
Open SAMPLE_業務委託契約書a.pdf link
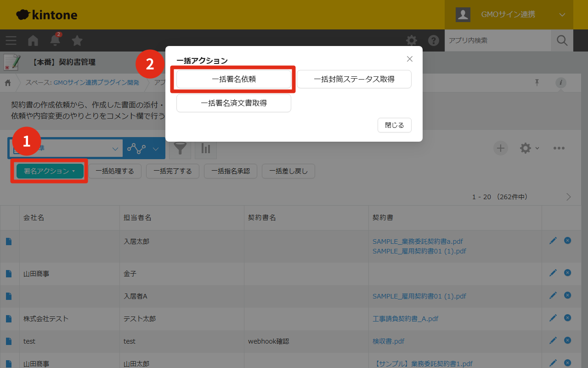click(x=418, y=241)
